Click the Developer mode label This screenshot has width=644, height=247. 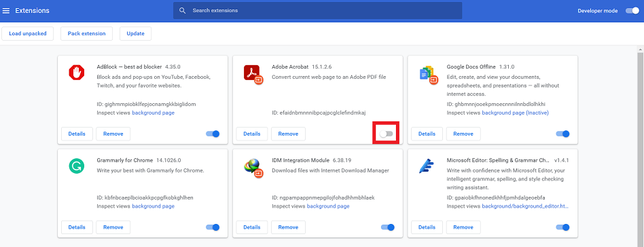pos(598,11)
